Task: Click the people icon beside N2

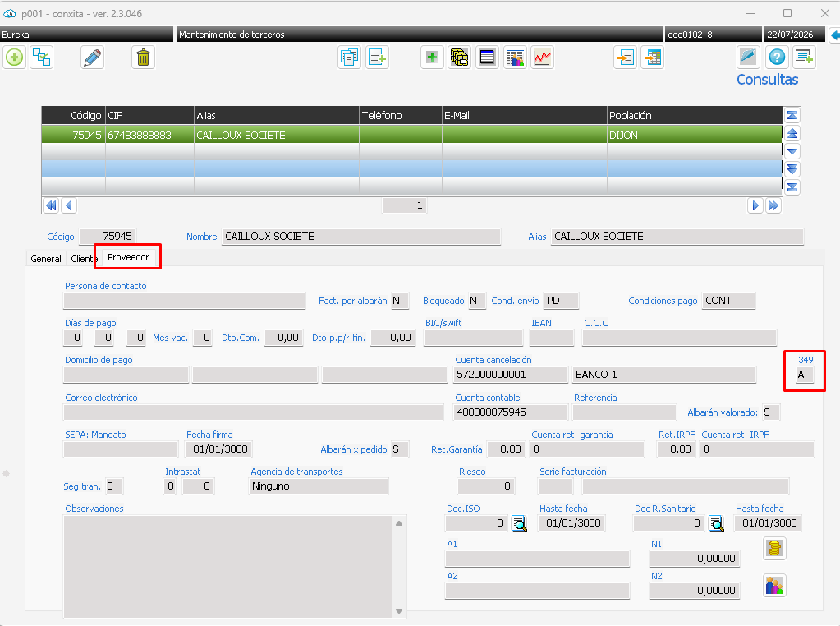Action: [x=774, y=585]
